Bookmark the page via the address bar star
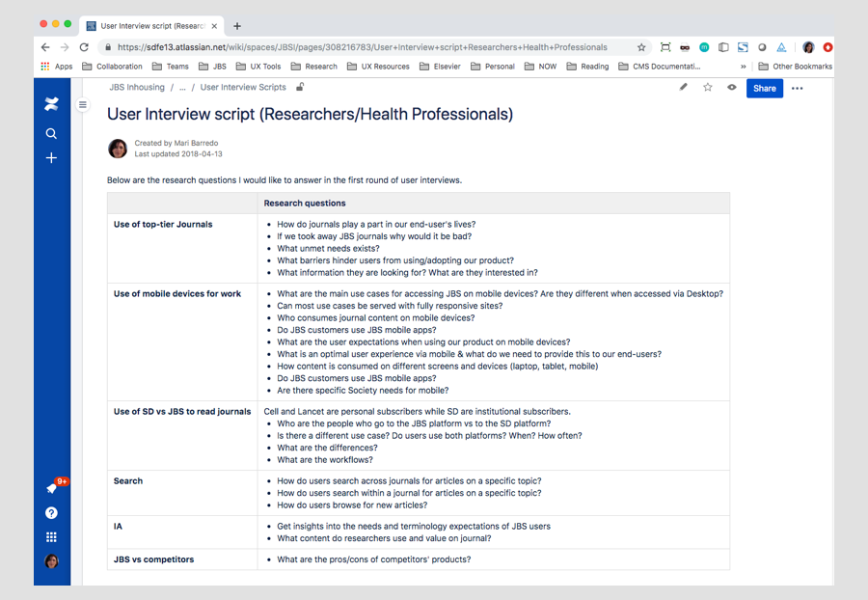868x600 pixels. tap(640, 46)
